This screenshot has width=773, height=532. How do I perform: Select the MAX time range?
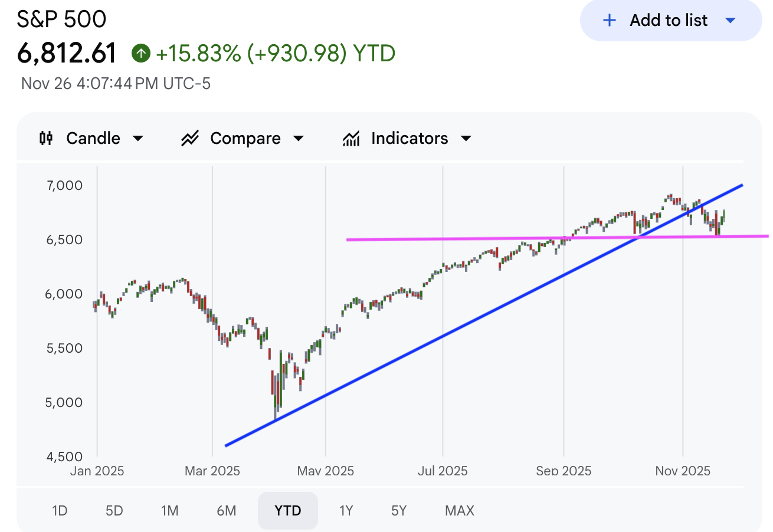click(460, 510)
